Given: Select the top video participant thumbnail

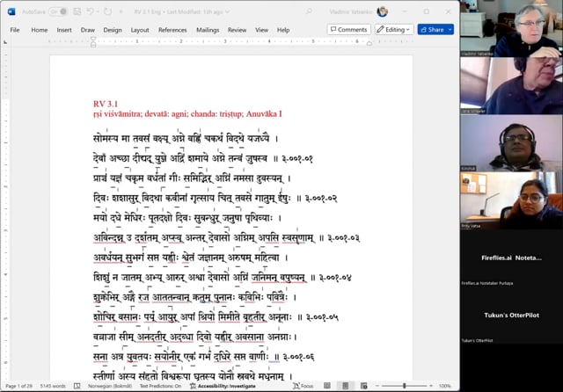Looking at the screenshot, I should [512, 28].
